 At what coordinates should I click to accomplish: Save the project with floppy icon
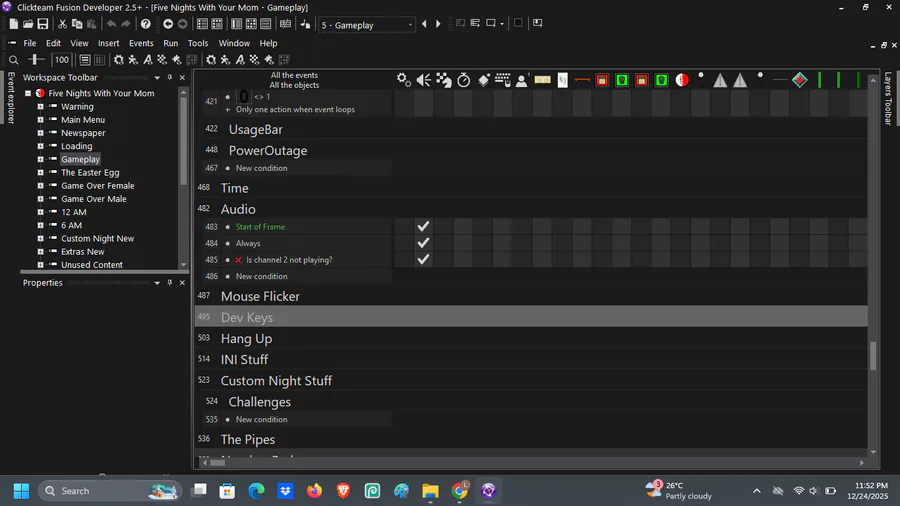(43, 24)
